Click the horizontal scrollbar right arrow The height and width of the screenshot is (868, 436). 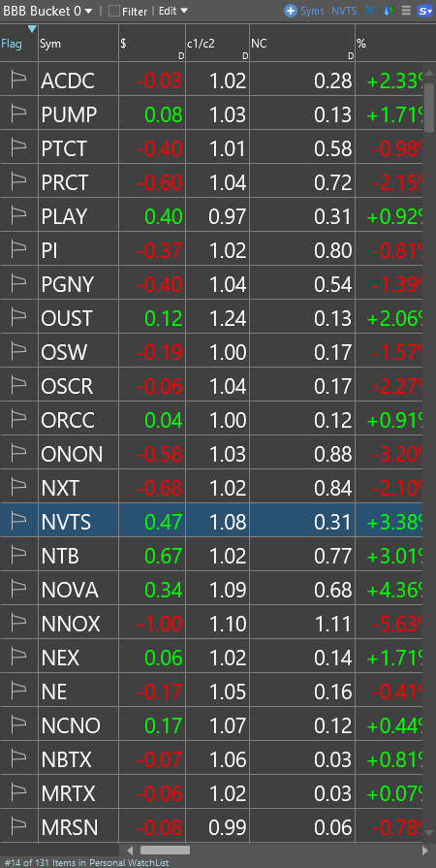425,850
